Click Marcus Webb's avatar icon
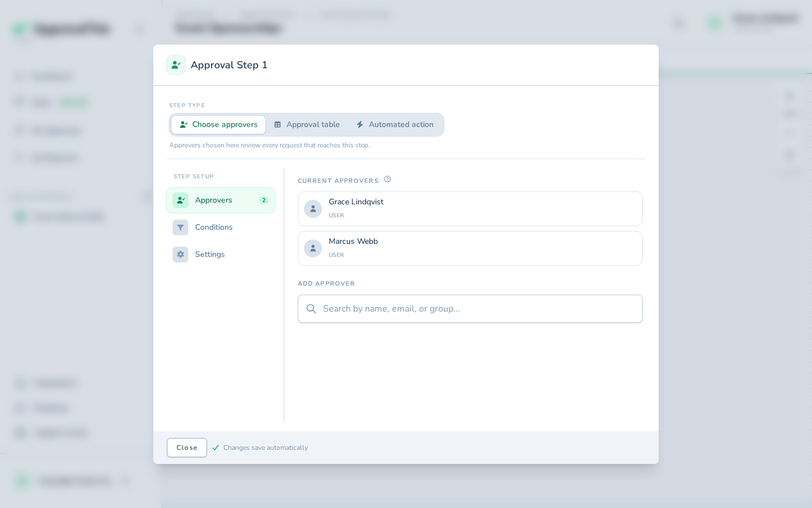Image resolution: width=812 pixels, height=508 pixels. pos(313,248)
